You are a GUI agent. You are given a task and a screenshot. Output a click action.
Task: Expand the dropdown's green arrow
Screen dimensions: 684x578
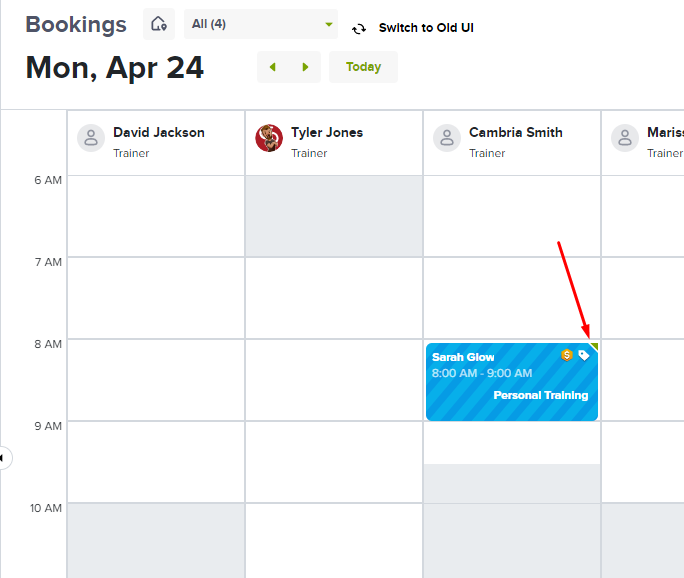tap(329, 24)
